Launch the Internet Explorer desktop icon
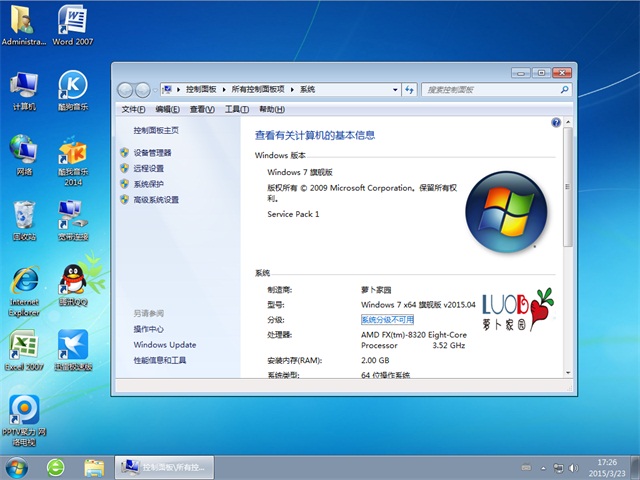Screen dimensions: 640x480 24,291
